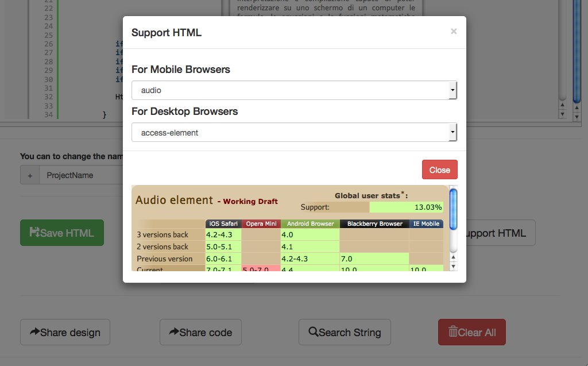Close the Support HTML dialog with the X icon
The image size is (588, 366).
click(454, 31)
